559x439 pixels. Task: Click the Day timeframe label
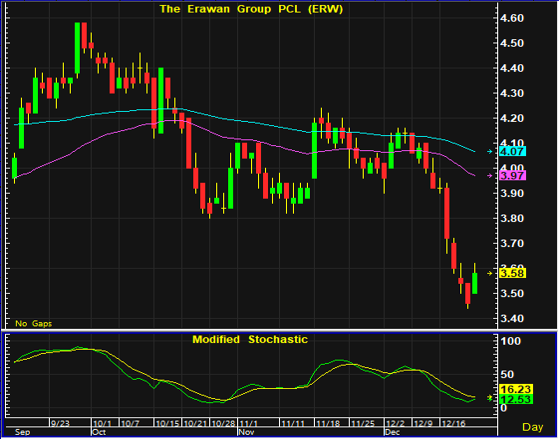(533, 427)
